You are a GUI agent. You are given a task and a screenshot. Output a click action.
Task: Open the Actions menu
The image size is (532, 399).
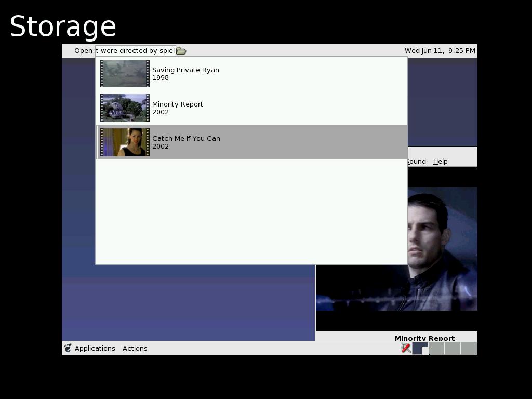click(x=135, y=348)
